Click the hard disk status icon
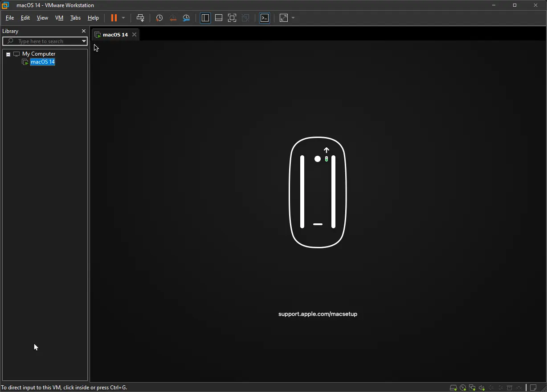This screenshot has height=392, width=547. pos(453,388)
